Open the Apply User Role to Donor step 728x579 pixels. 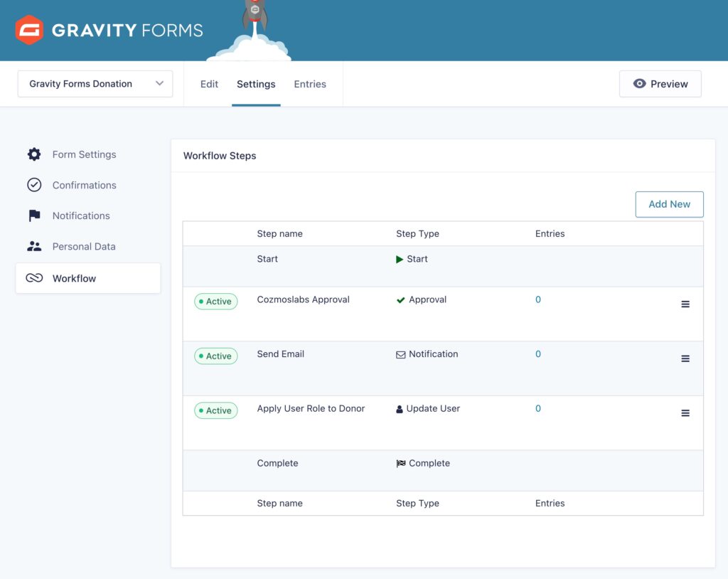(311, 408)
